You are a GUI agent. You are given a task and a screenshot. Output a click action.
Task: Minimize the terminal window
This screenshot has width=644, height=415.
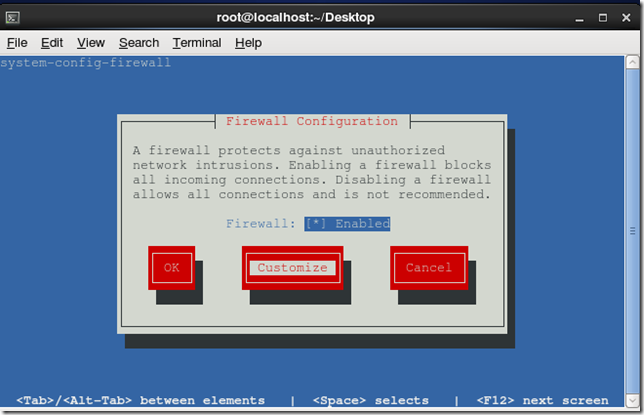tap(579, 18)
